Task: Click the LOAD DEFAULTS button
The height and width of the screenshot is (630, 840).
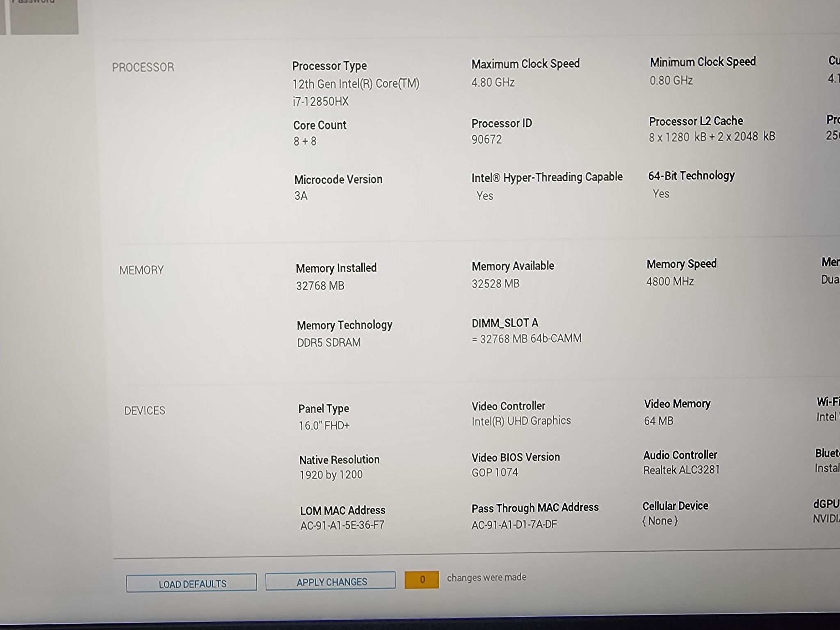Action: (x=192, y=583)
